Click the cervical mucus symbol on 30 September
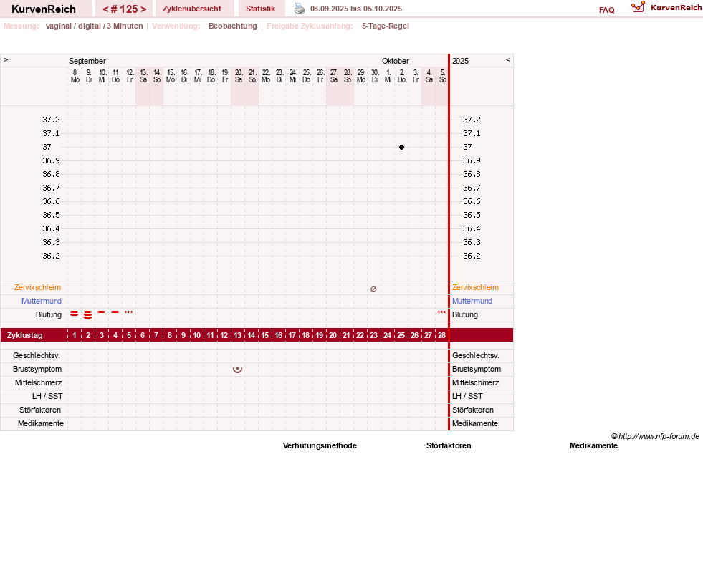 click(373, 289)
